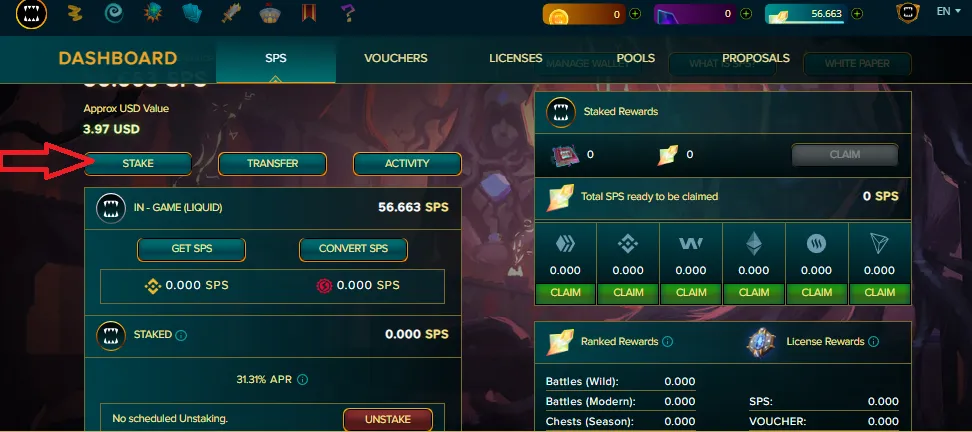Screen dimensions: 972x432
Task: Show Ranked Rewards info icon
Action: tap(668, 342)
